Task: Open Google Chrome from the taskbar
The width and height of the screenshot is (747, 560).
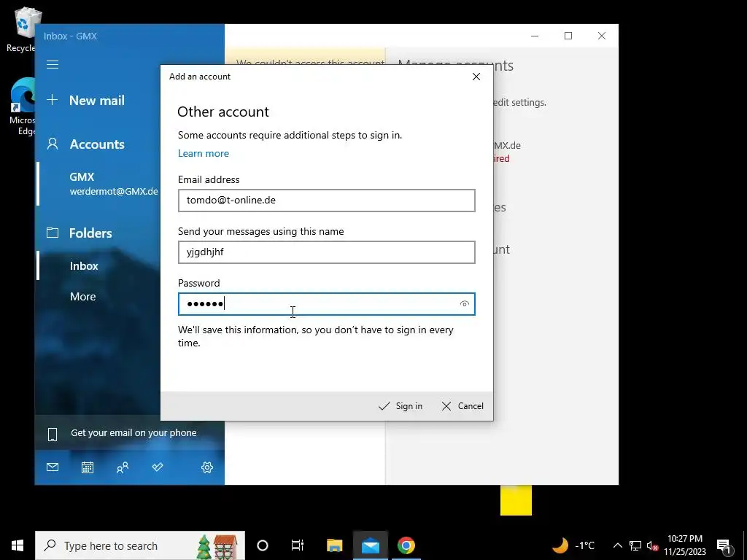Action: [406, 545]
